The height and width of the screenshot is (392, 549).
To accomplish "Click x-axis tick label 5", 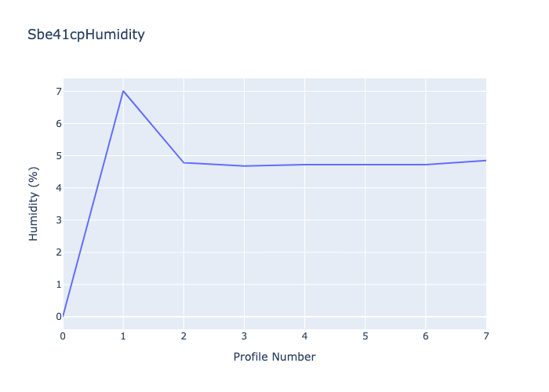I will [x=365, y=336].
